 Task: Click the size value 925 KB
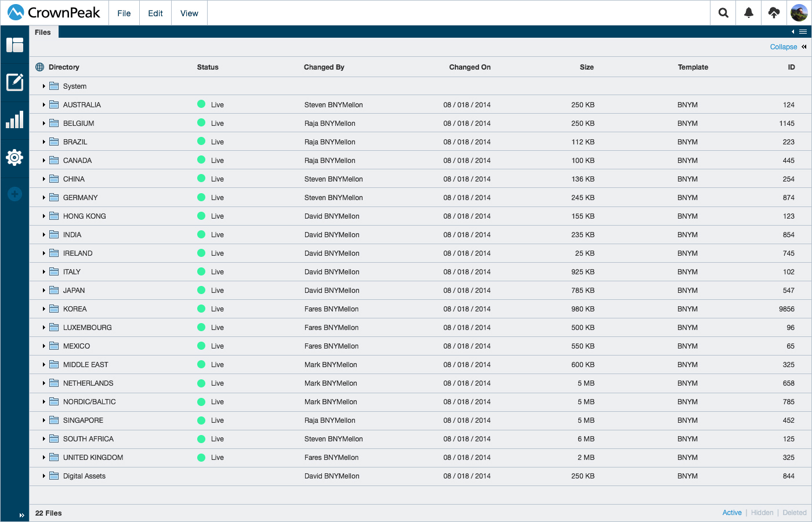point(583,272)
